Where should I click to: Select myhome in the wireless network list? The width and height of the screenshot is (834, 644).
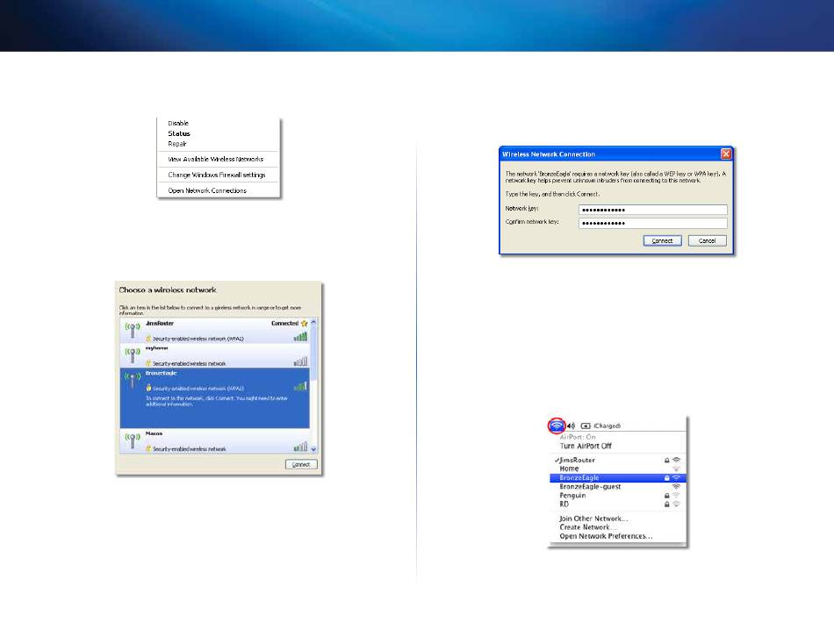click(x=214, y=355)
